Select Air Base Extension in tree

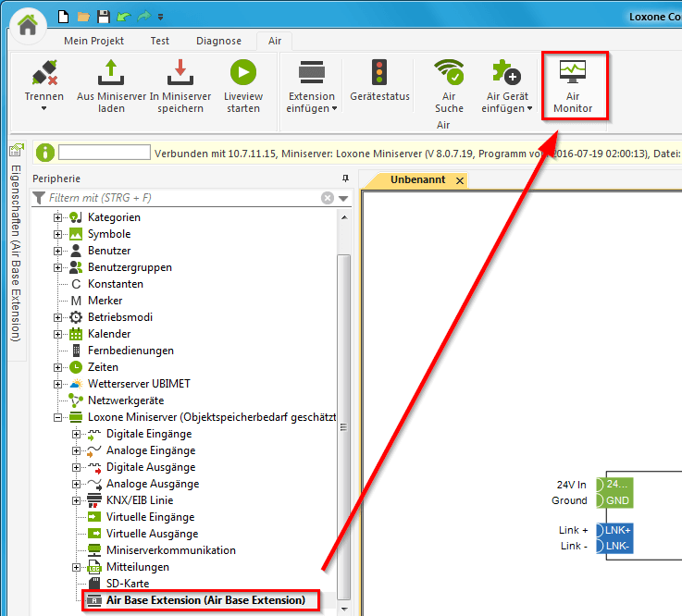[205, 600]
